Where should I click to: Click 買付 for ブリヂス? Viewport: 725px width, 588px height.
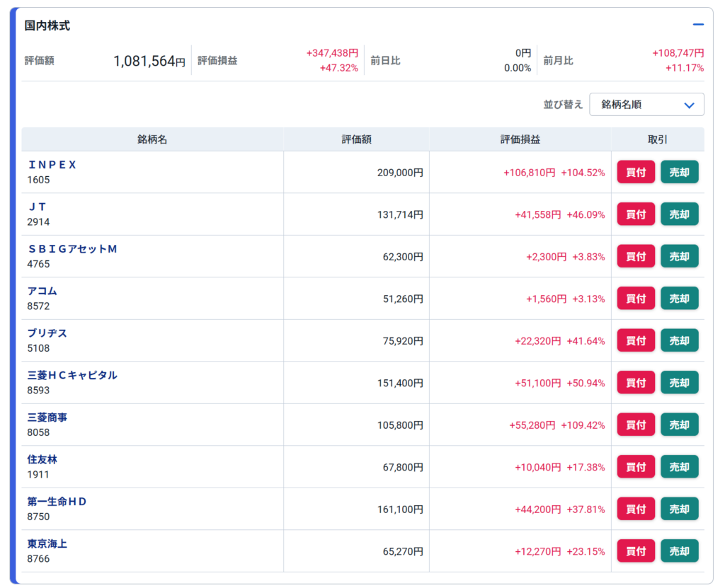636,340
